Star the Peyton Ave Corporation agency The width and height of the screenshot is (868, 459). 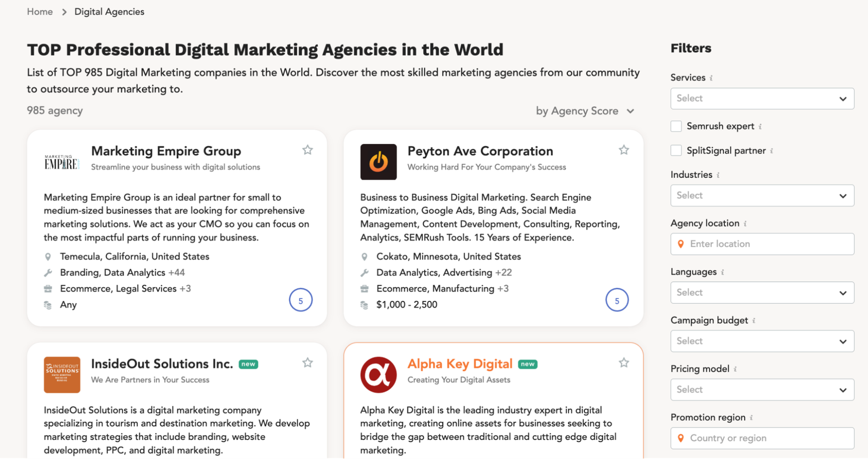point(624,150)
